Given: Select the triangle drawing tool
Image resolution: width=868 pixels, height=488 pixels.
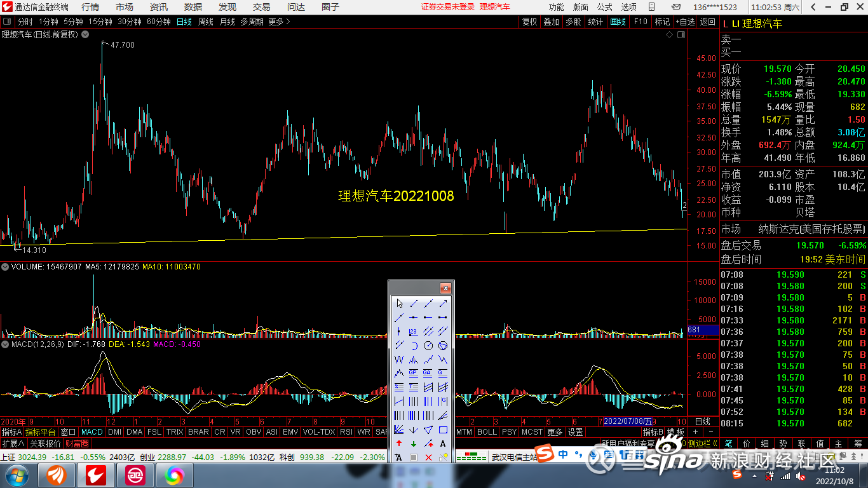Looking at the screenshot, I should [428, 430].
